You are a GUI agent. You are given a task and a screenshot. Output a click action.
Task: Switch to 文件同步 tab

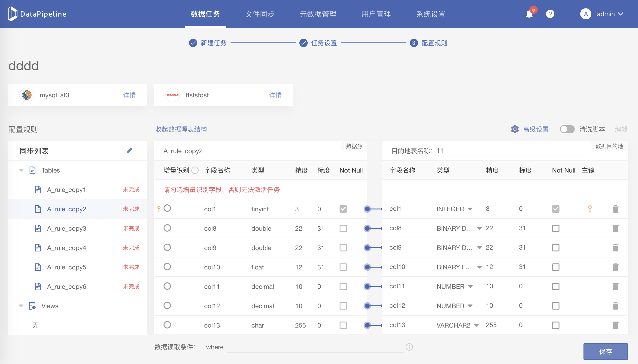pyautogui.click(x=260, y=14)
